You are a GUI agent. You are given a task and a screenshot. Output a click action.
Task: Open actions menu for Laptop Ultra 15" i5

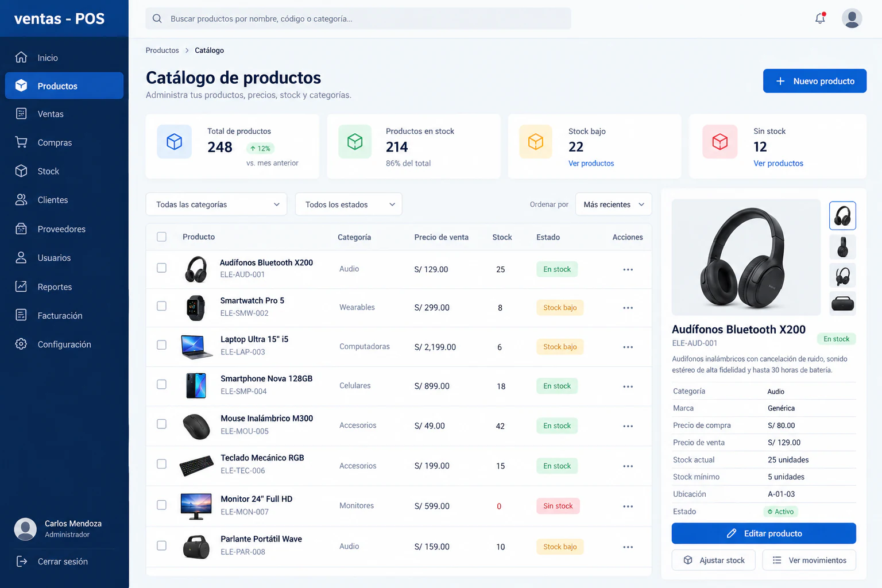coord(628,347)
